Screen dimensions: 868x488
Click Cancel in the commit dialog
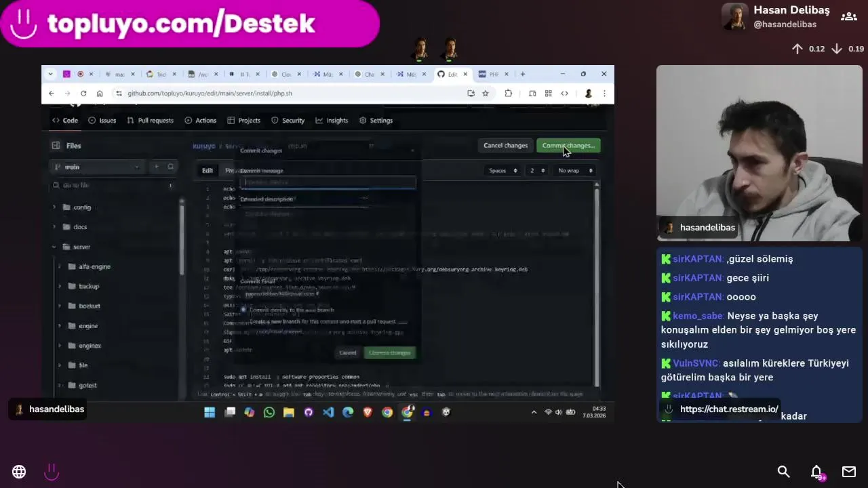[x=347, y=352]
